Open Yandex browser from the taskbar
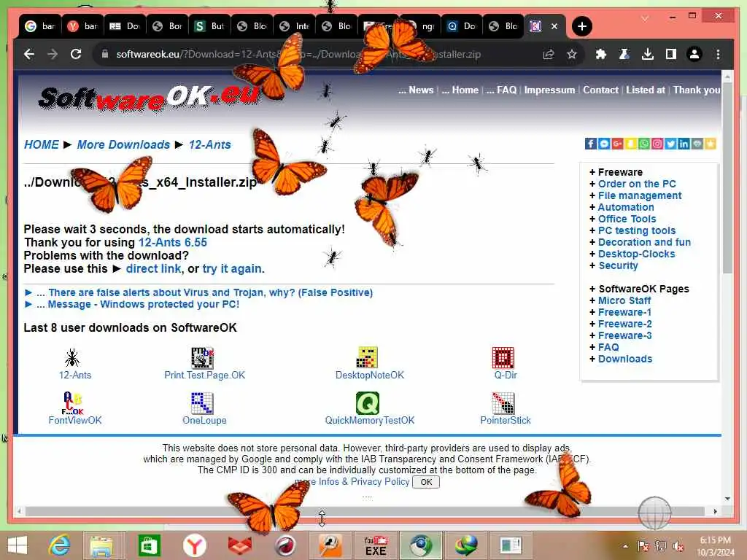Image resolution: width=747 pixels, height=560 pixels. pos(194,545)
